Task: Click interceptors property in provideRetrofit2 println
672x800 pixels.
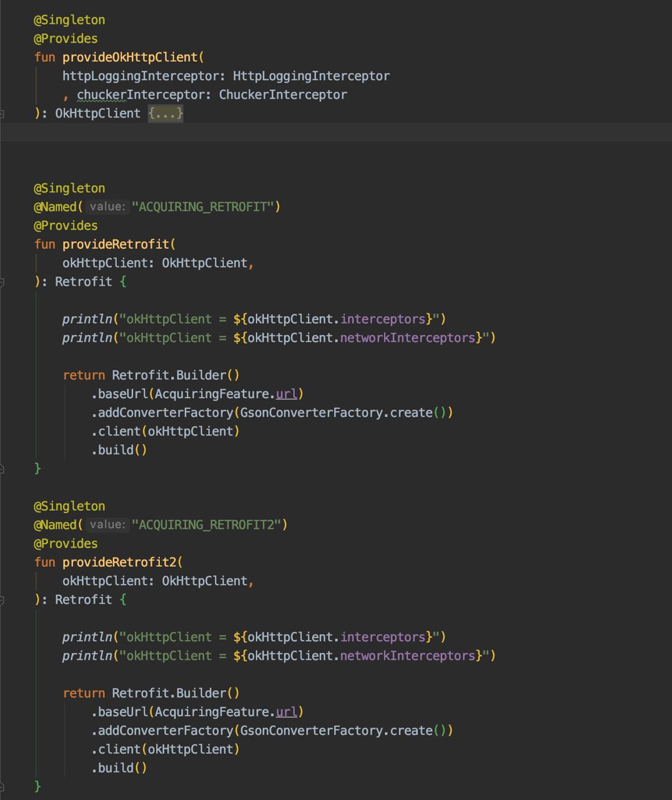Action: click(x=383, y=637)
